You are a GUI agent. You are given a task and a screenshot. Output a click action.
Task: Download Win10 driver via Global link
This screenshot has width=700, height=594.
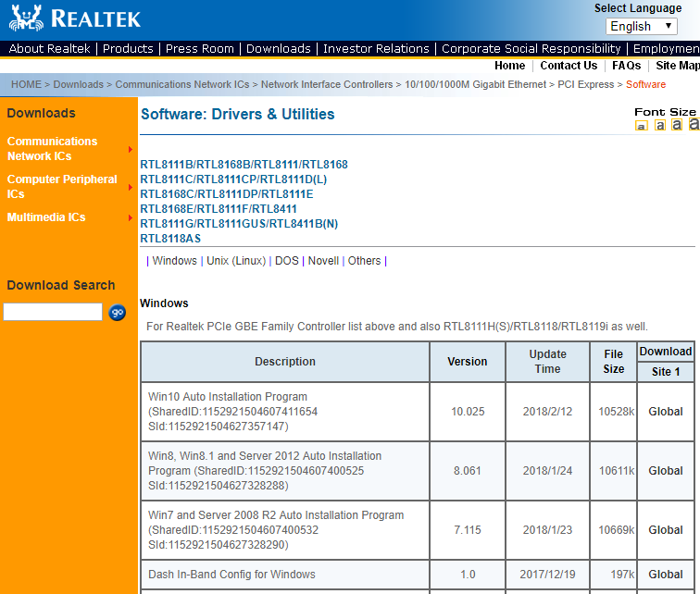click(x=666, y=412)
